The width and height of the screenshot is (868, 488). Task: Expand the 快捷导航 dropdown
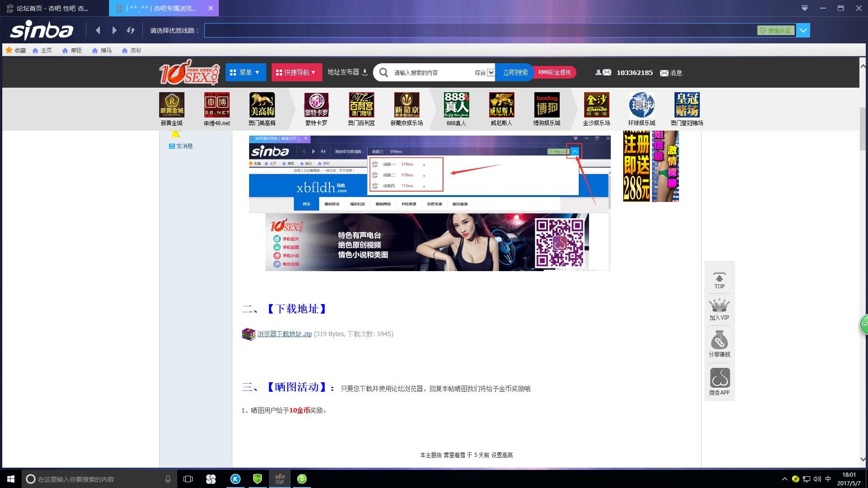pyautogui.click(x=296, y=72)
